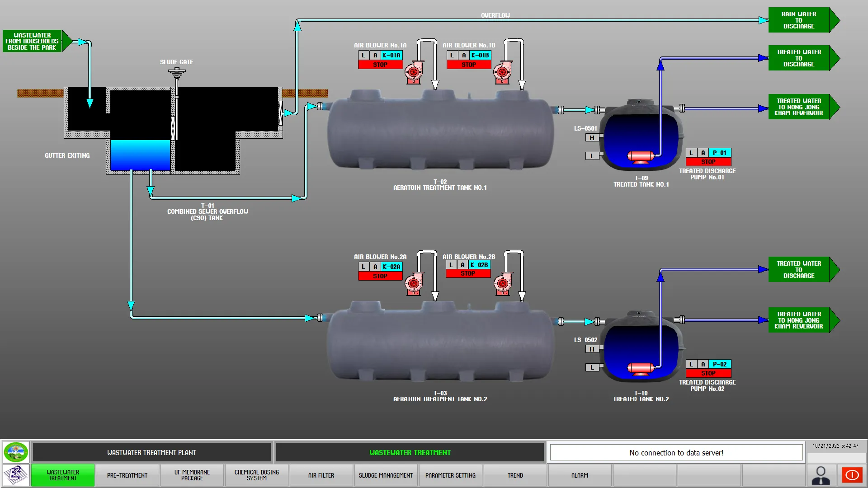The width and height of the screenshot is (868, 488).
Task: Set K-02A blower to Local mode L
Action: pyautogui.click(x=363, y=267)
